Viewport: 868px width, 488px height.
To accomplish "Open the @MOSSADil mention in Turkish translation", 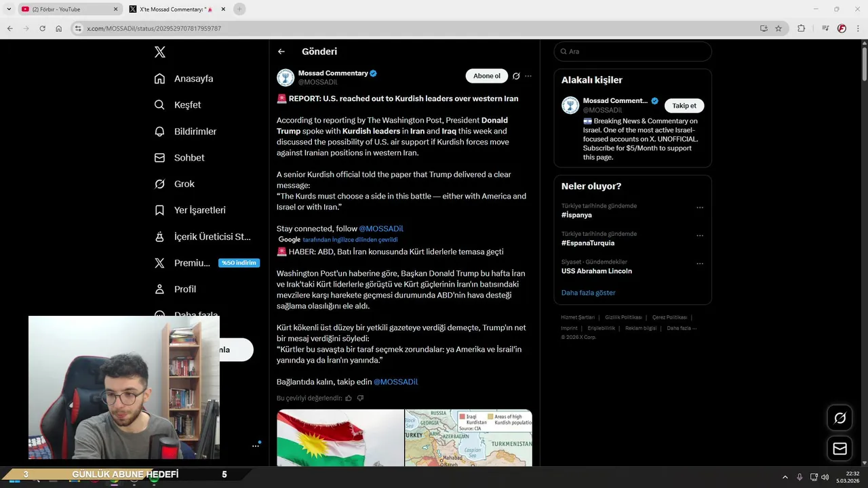I will 395,382.
